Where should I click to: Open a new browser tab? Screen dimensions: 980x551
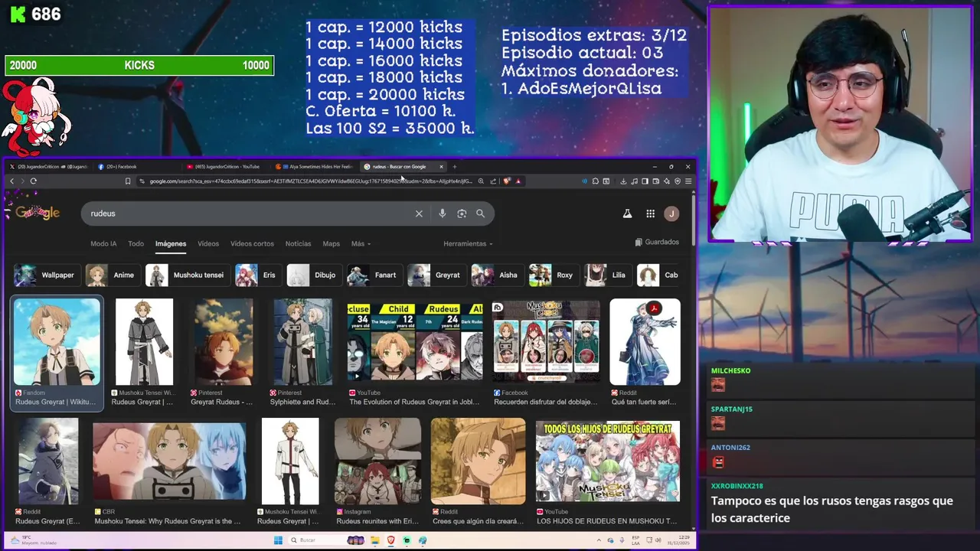coord(454,166)
